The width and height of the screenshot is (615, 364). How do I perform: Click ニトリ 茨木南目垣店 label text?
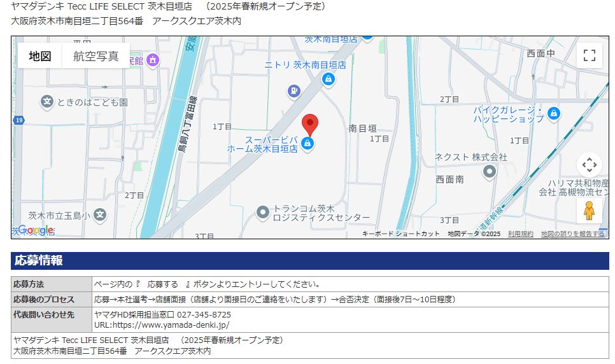tap(305, 65)
